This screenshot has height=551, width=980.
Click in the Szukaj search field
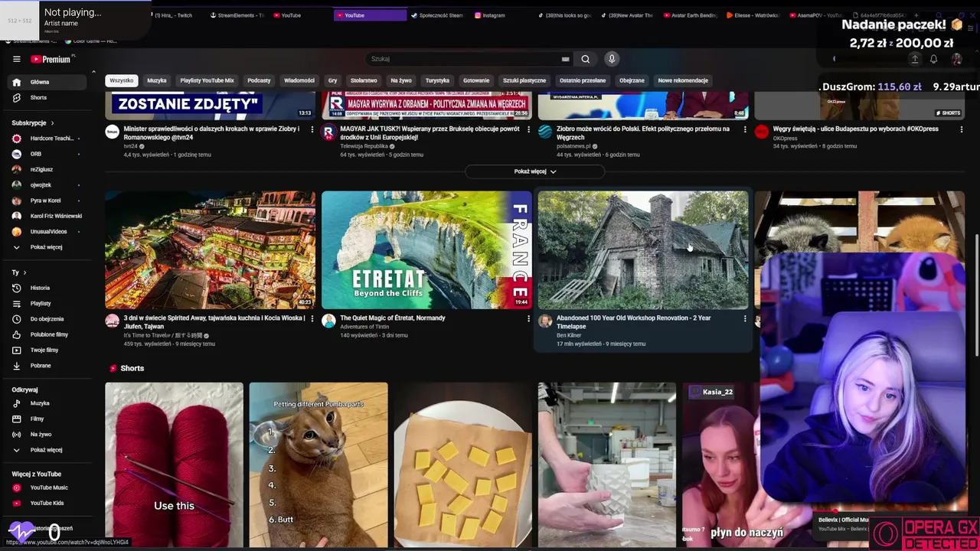pos(463,59)
